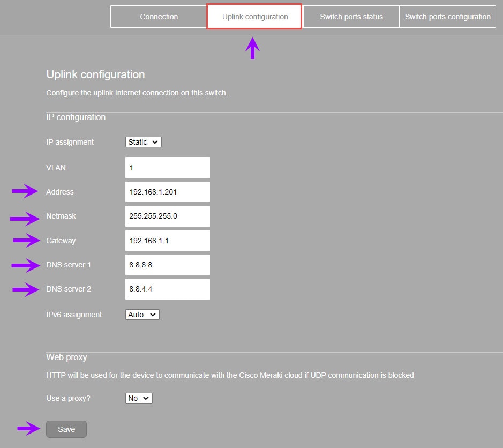Click the IP configuration section title
The image size is (503, 448).
(76, 117)
